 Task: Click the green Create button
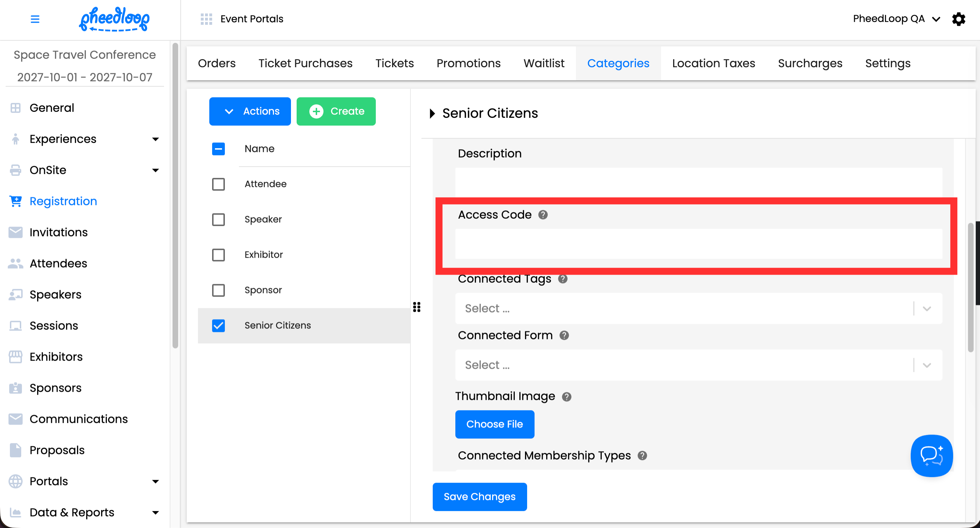tap(336, 111)
